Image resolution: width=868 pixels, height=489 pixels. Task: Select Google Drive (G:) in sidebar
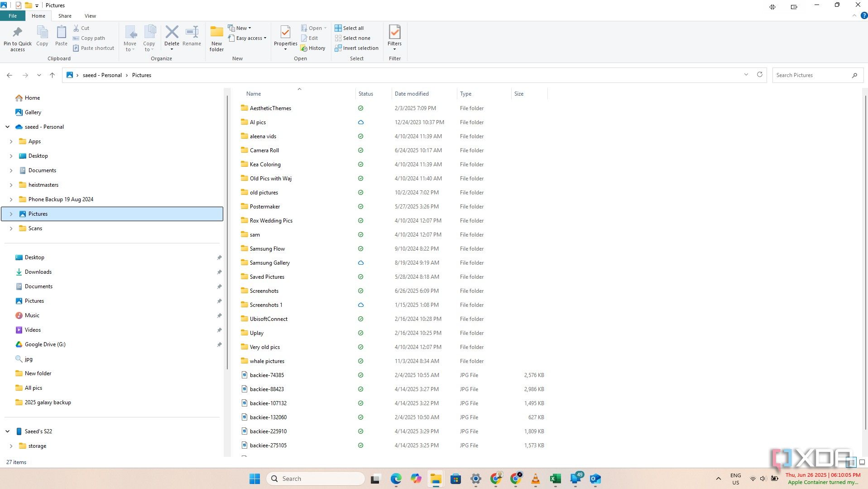point(45,344)
